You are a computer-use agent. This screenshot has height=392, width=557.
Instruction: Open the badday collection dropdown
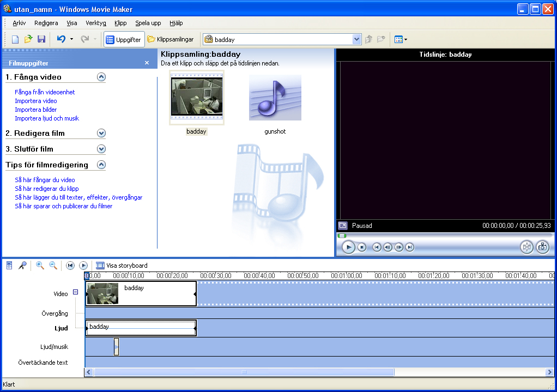tap(356, 39)
